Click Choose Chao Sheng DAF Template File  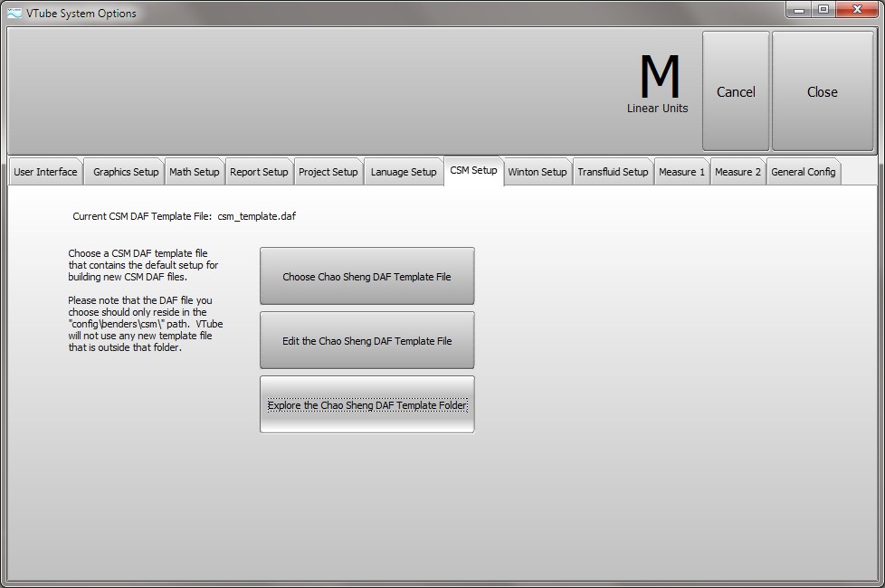coord(366,276)
